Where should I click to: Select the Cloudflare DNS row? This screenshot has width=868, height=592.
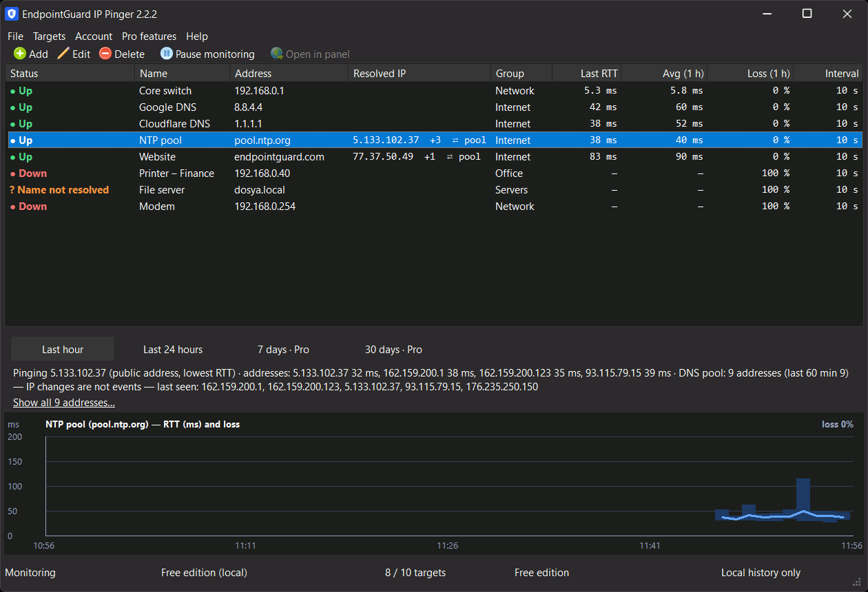(434, 124)
